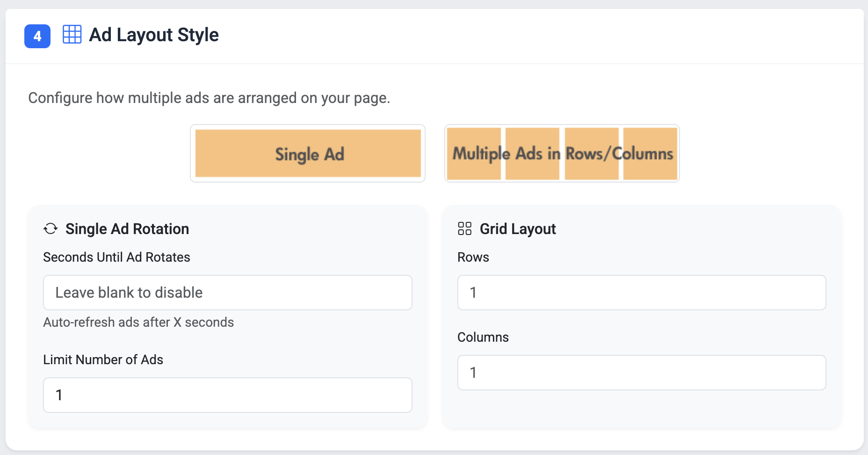Image resolution: width=868 pixels, height=455 pixels.
Task: Click the blue step number 4 badge
Action: pyautogui.click(x=37, y=36)
